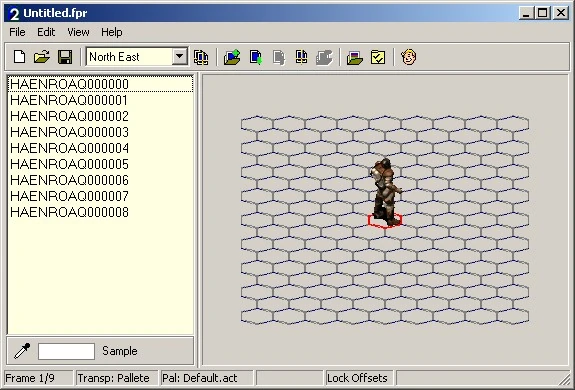Click the Frame 1/9 status panel
This screenshot has height=390, width=575.
coord(39,378)
